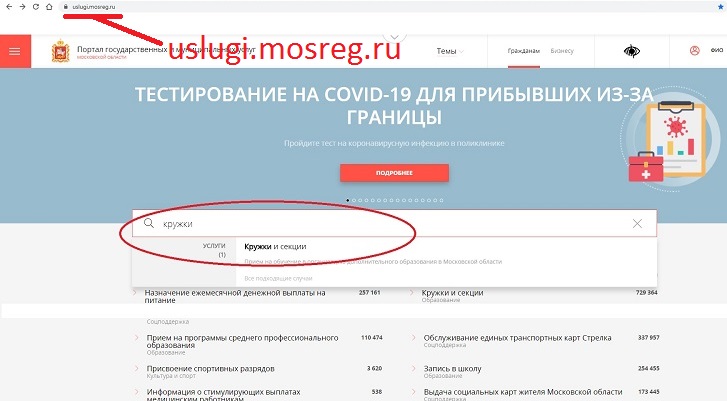Viewport: 727px width, 401px height.
Task: Focus the search field containing кружки
Action: (x=394, y=223)
